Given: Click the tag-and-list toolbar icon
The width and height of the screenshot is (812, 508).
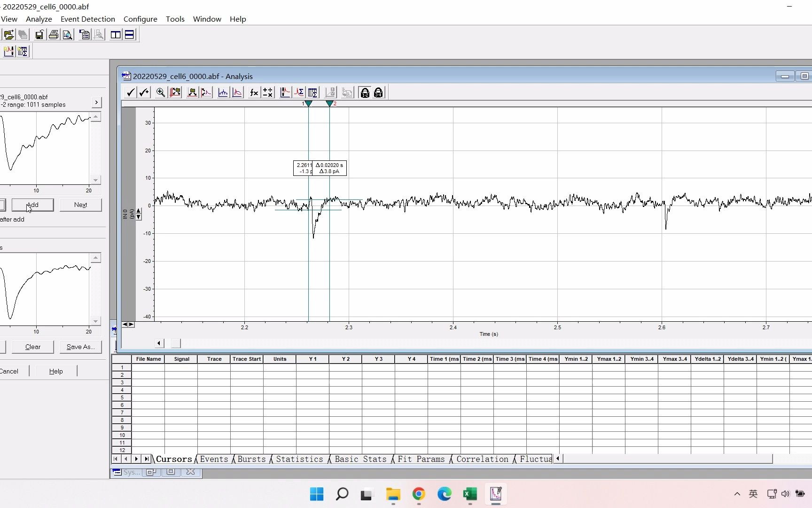Looking at the screenshot, I should (85, 35).
